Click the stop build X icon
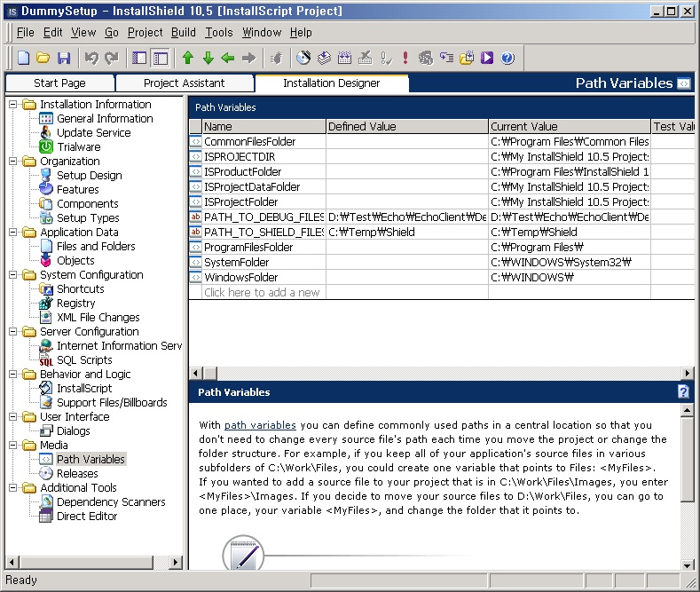 point(366,58)
